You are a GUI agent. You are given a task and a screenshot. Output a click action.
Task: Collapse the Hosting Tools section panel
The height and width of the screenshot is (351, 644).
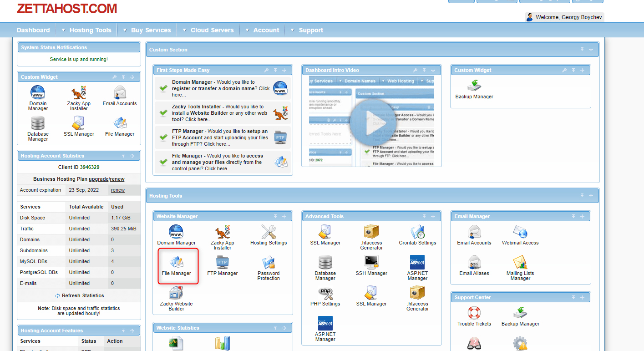pos(582,196)
